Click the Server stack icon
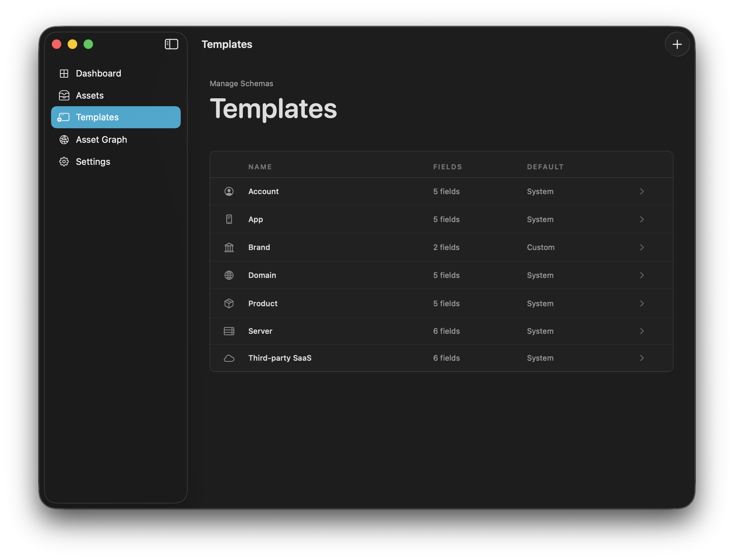734x560 pixels. point(229,331)
